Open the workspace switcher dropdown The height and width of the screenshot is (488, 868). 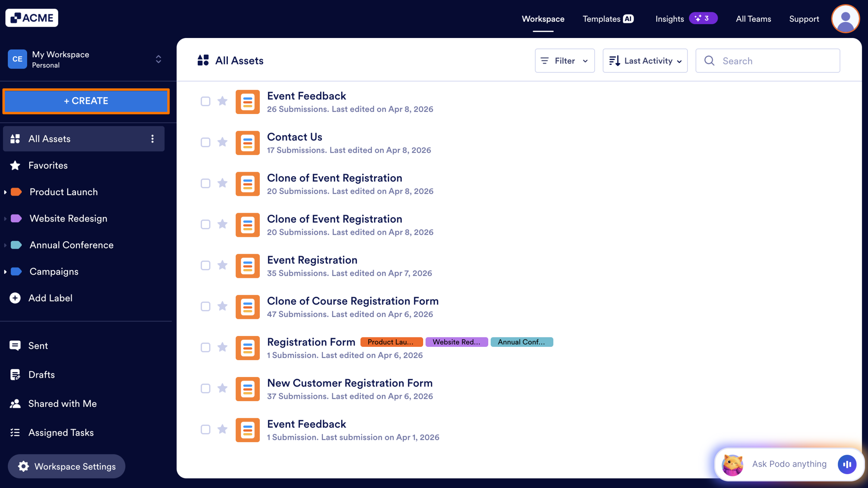click(158, 59)
